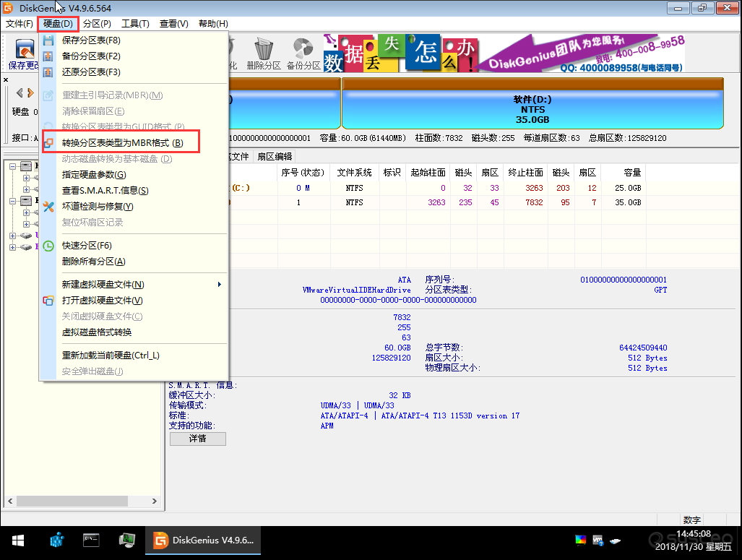The image size is (742, 560).
Task: Click the 详情 button
Action: 198,439
